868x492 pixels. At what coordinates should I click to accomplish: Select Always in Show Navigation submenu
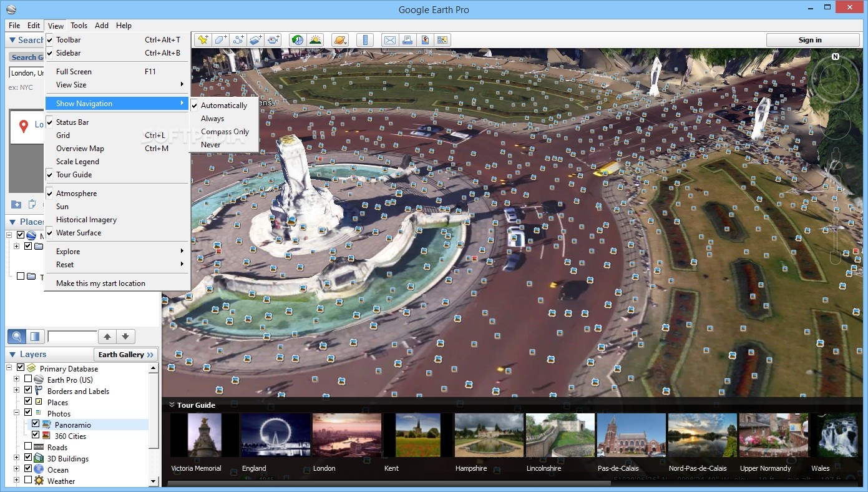click(225, 119)
